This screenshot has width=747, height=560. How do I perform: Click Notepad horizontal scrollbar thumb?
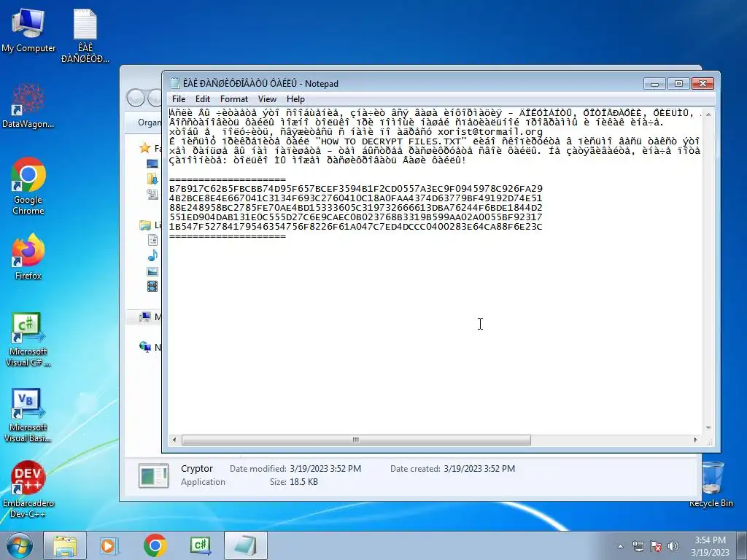(356, 440)
